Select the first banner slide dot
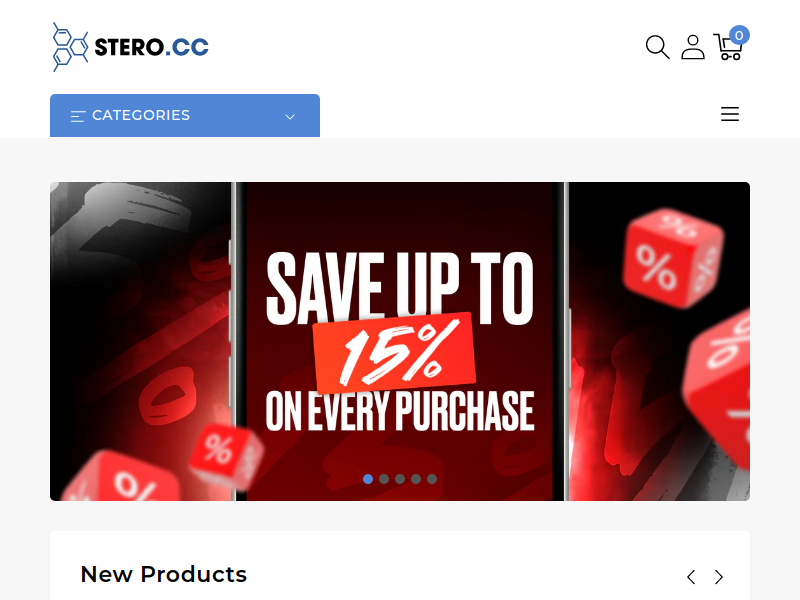This screenshot has width=800, height=600. pos(368,479)
